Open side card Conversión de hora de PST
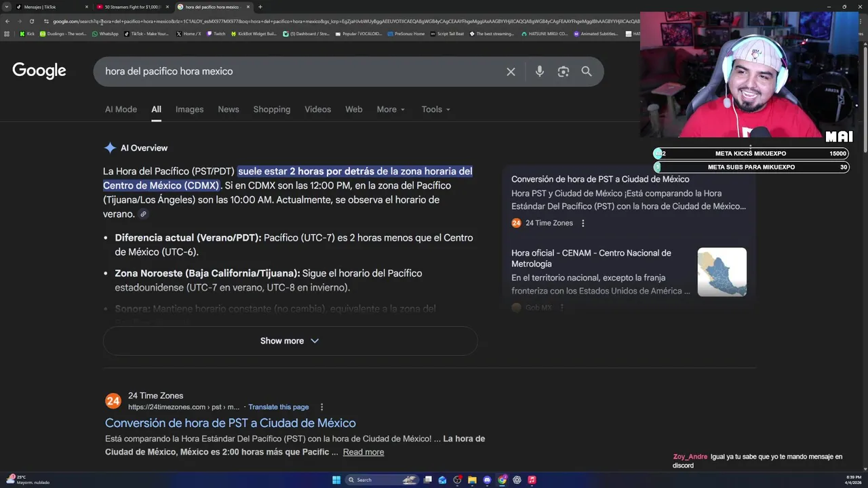This screenshot has width=868, height=488. (600, 180)
